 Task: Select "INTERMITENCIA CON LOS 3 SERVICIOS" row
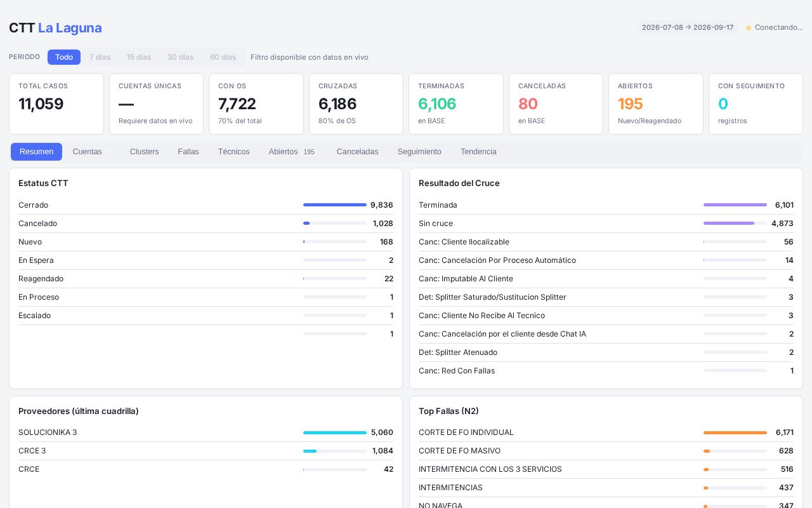606,469
